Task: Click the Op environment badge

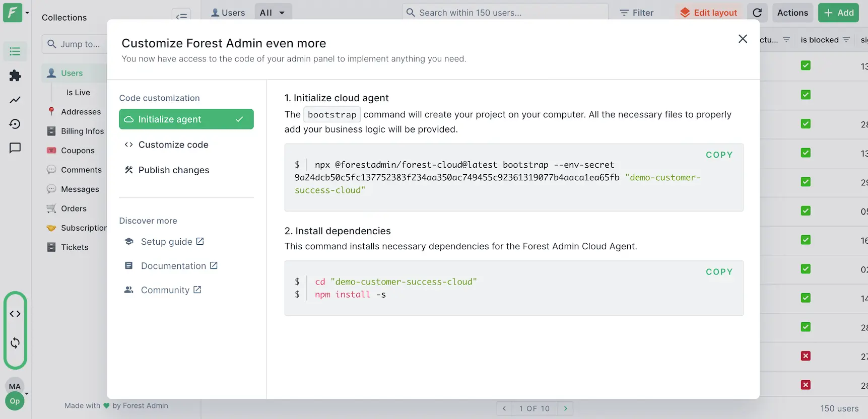Action: (x=15, y=401)
